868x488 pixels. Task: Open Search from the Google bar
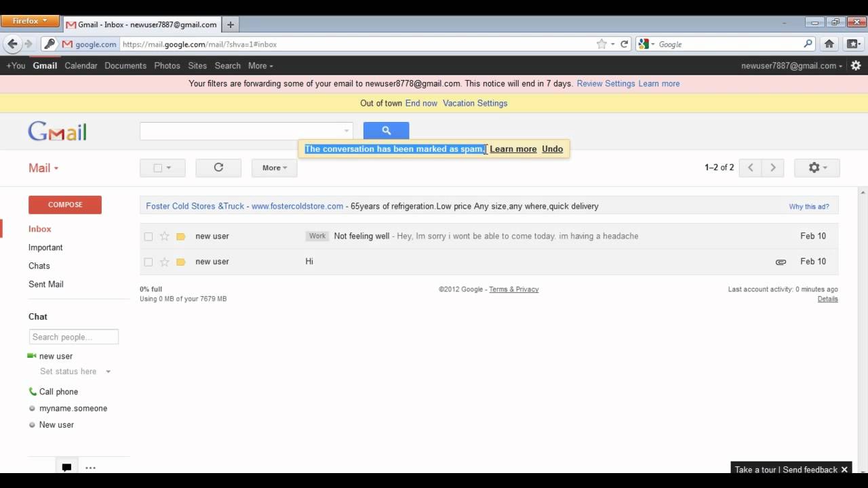pyautogui.click(x=228, y=66)
